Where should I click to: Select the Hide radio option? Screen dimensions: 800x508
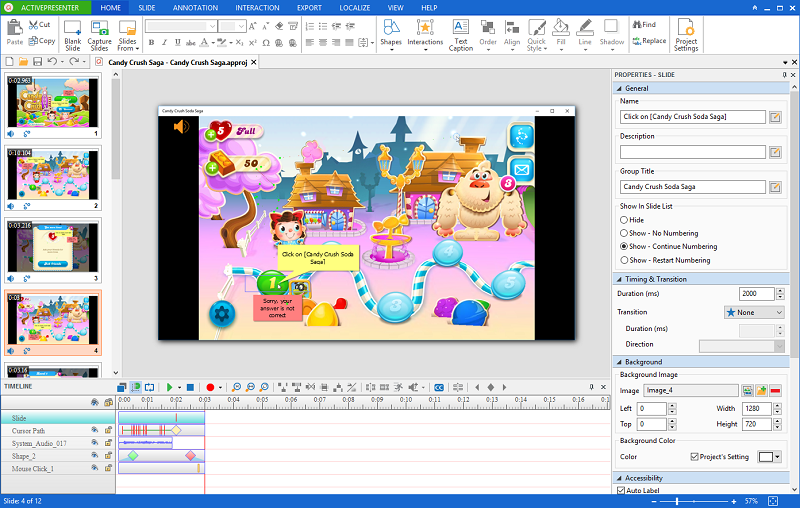point(623,220)
